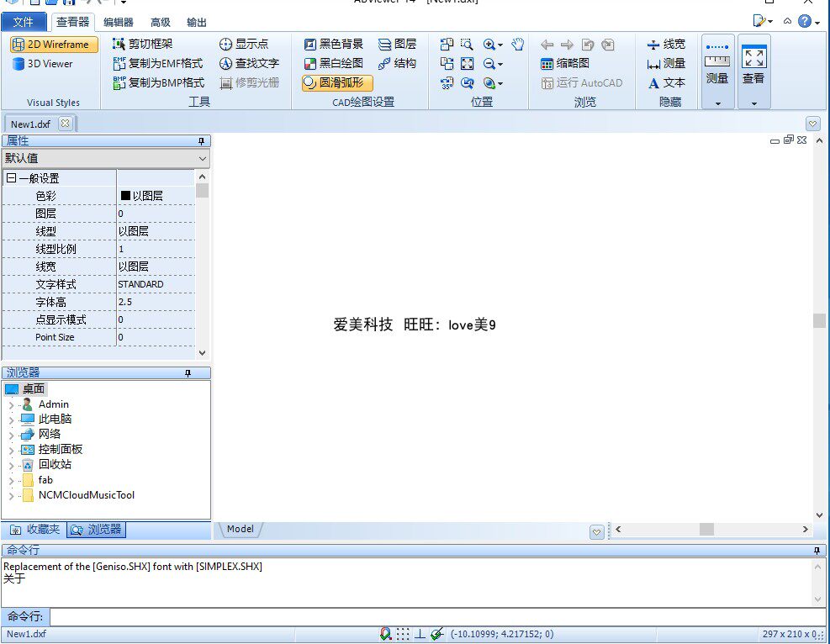Select the 剪切框架 clipping frame tool
Screen dimensions: 830x644
143,44
